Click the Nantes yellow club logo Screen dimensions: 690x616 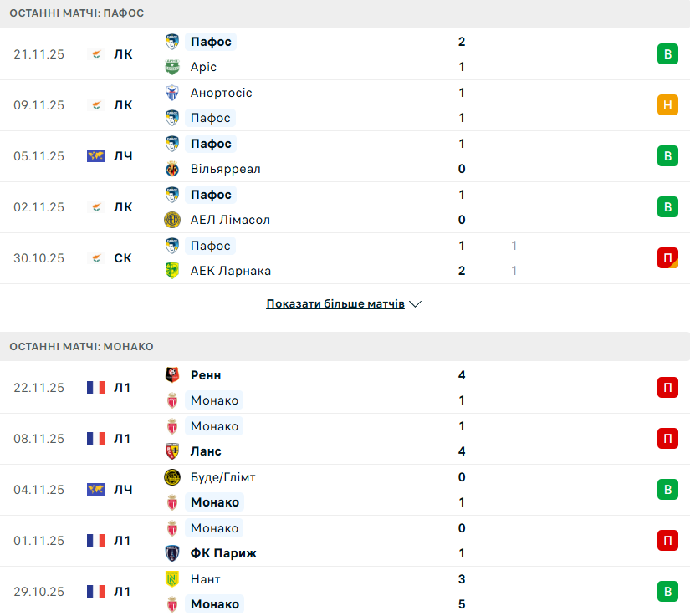172,579
